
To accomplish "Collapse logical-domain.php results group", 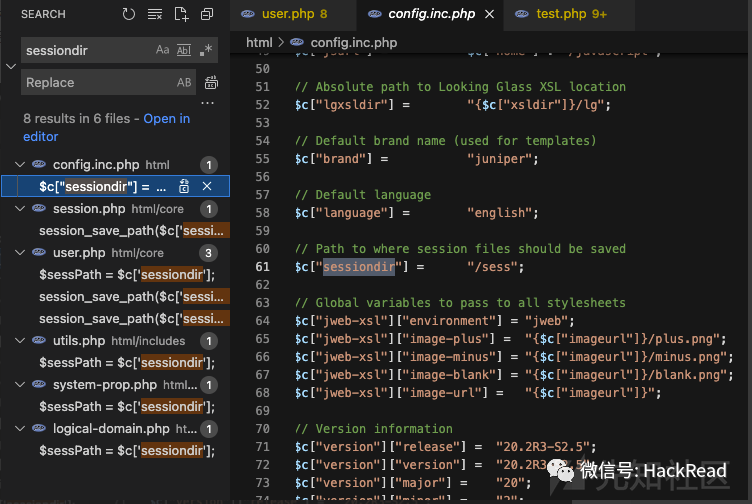I will [20, 429].
